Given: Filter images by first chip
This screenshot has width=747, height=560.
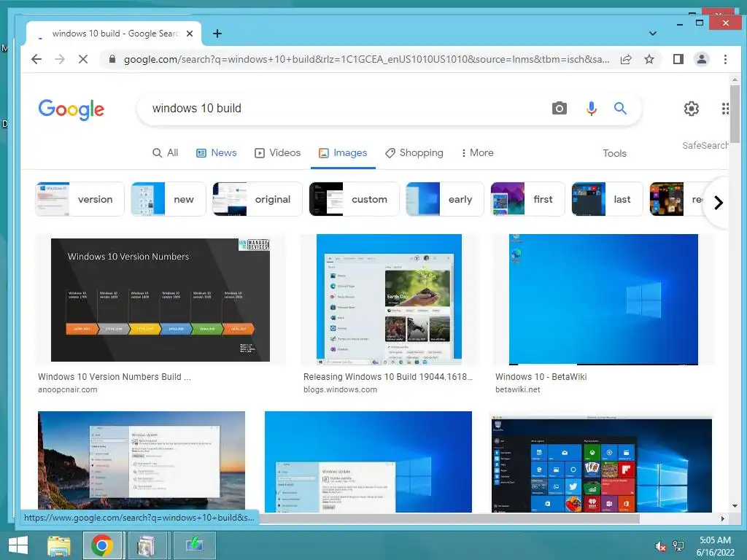Looking at the screenshot, I should (528, 199).
